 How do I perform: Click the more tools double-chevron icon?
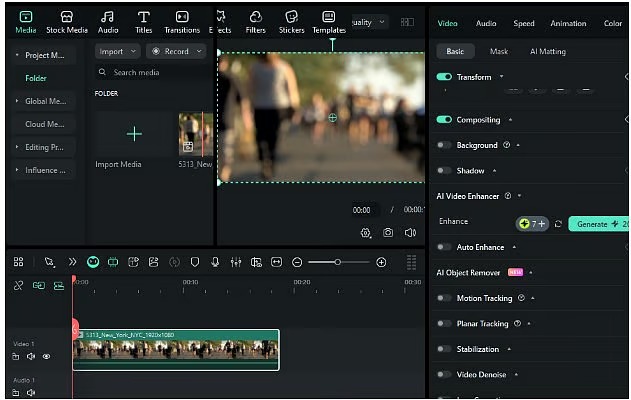click(x=72, y=262)
